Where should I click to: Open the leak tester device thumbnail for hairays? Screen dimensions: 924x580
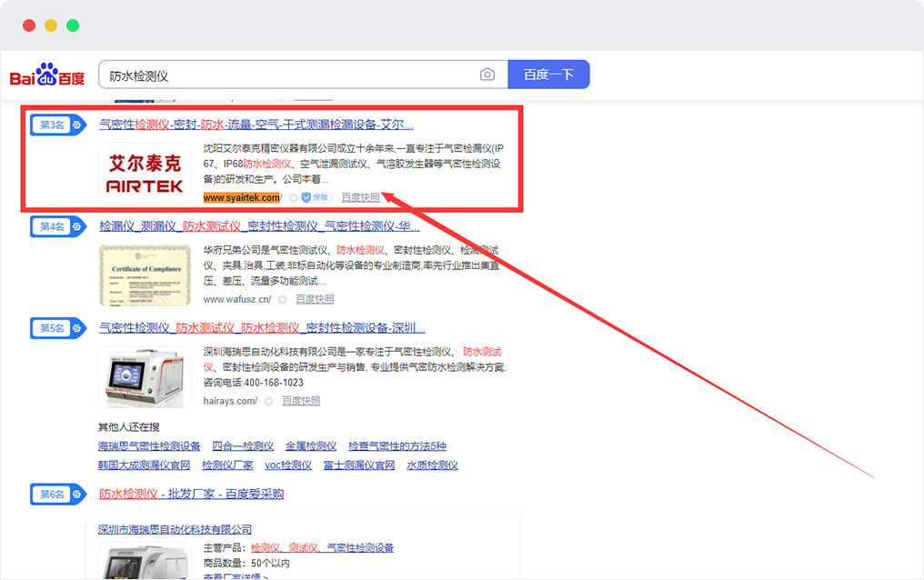(145, 377)
